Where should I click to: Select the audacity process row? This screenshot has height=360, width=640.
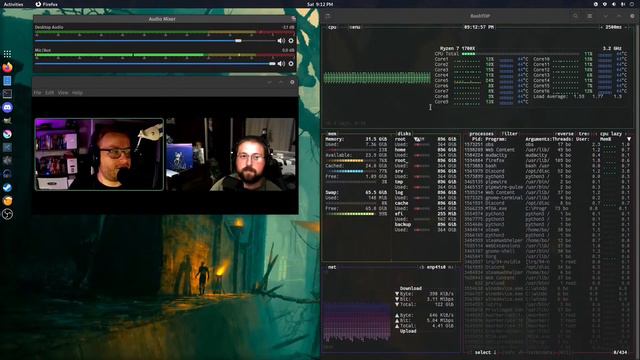pos(547,155)
